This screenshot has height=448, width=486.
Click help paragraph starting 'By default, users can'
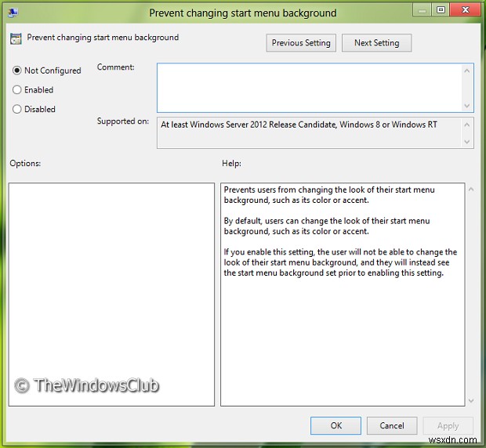(327, 226)
